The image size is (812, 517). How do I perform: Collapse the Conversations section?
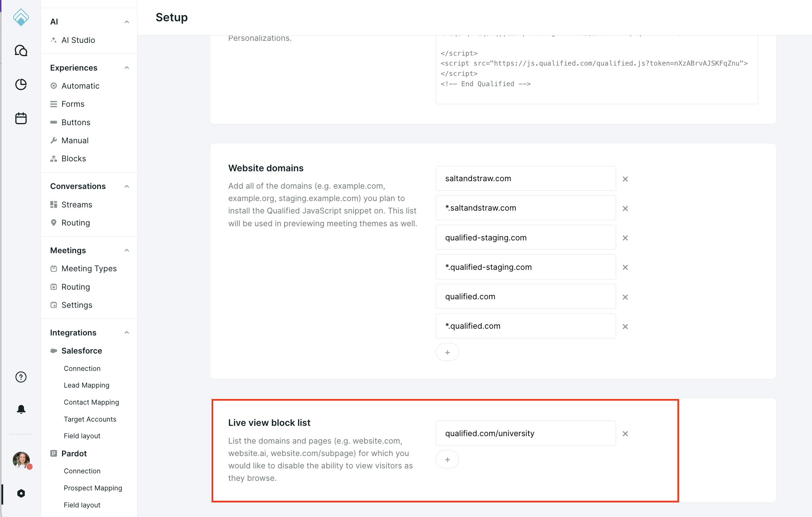pos(126,186)
